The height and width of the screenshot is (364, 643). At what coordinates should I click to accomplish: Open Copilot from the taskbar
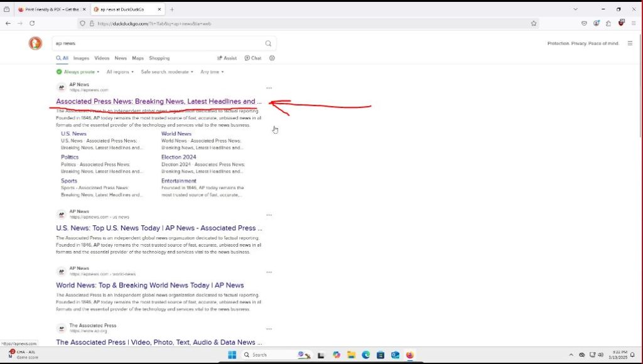(337, 355)
